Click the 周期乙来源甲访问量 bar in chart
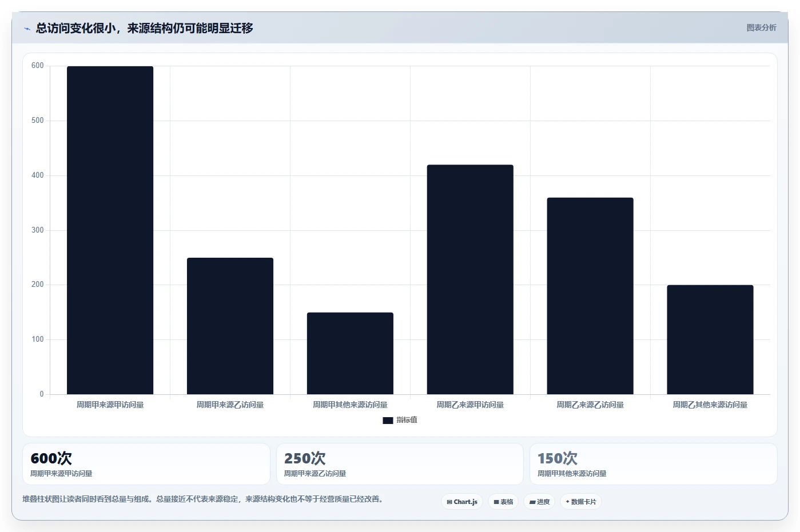 tap(470, 279)
